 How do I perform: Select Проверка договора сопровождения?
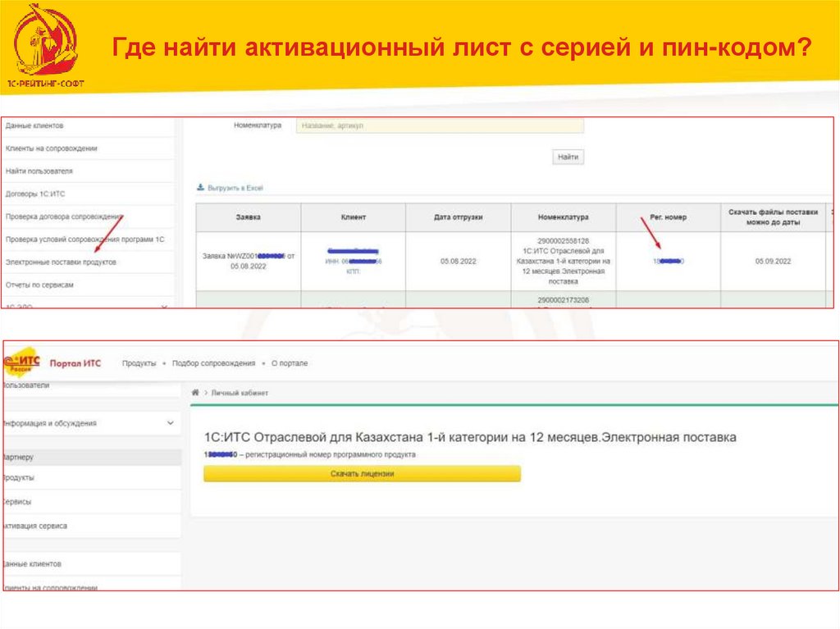click(64, 217)
